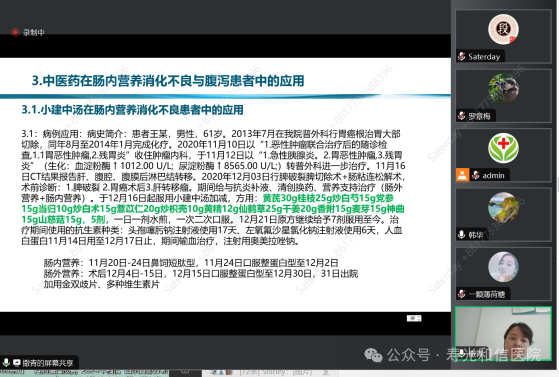Click the active microphone icon beside 韩华
The width and height of the screenshot is (559, 377).
tap(462, 234)
